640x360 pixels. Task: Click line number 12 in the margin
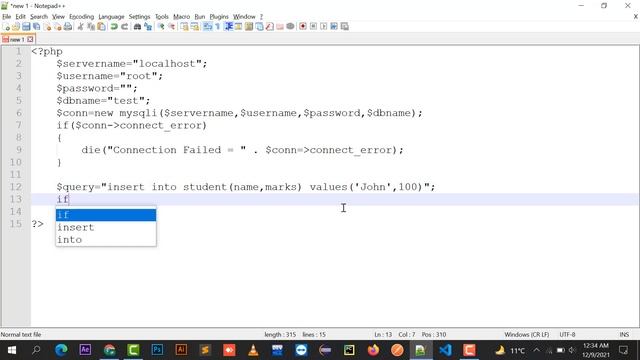(16, 187)
